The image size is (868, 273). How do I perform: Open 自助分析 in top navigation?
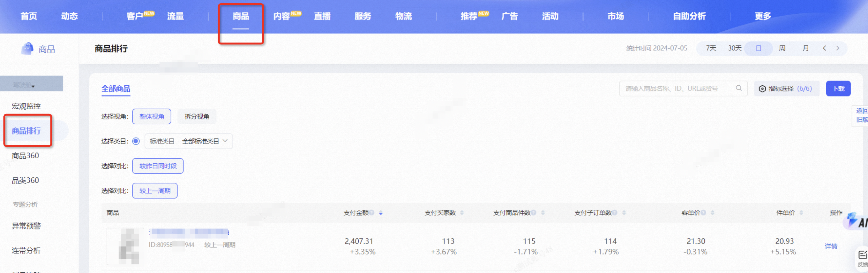[689, 16]
